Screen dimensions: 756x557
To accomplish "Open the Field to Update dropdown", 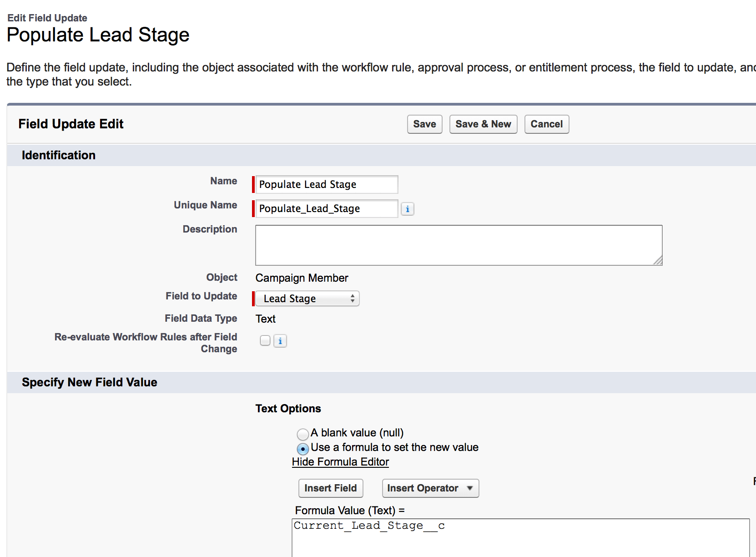I will (307, 299).
